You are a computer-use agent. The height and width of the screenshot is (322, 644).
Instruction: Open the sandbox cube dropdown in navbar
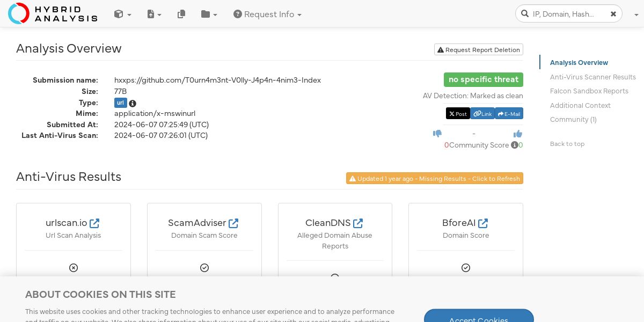tap(122, 14)
